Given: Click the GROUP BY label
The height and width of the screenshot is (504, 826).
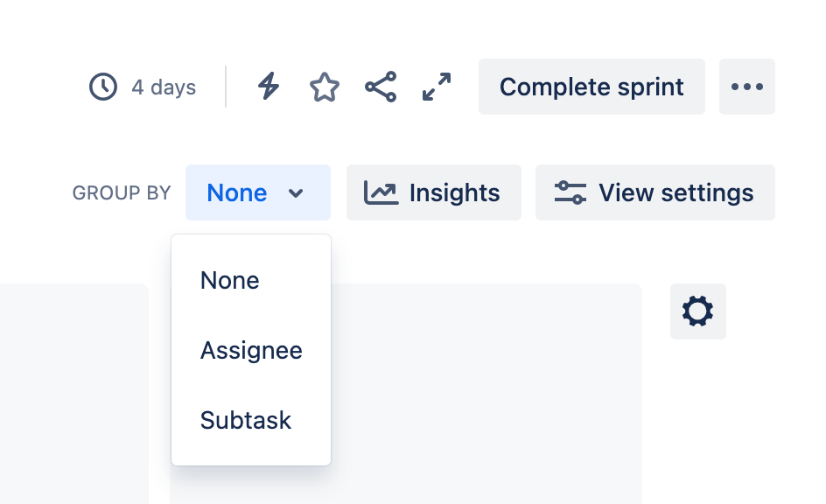Looking at the screenshot, I should coord(122,193).
